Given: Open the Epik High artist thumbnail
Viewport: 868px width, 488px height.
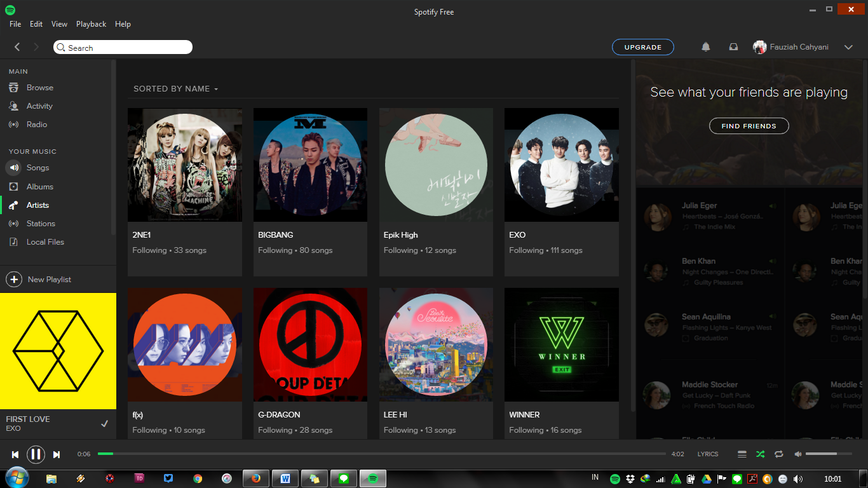Looking at the screenshot, I should (436, 165).
